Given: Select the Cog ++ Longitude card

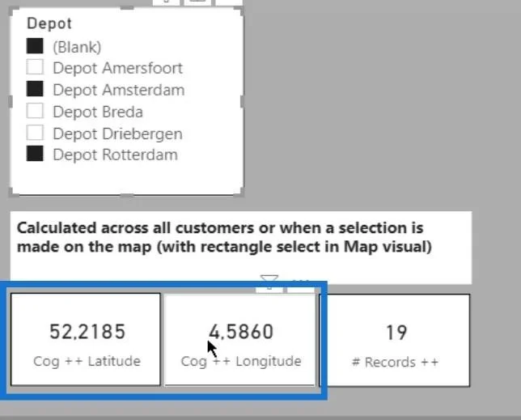Looking at the screenshot, I should pos(240,339).
